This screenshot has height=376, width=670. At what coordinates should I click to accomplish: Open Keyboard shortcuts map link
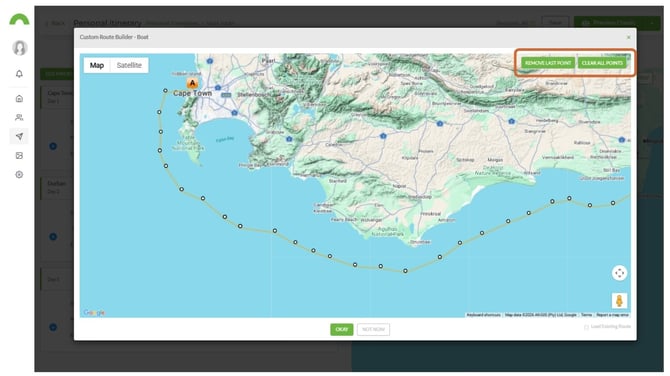click(483, 315)
